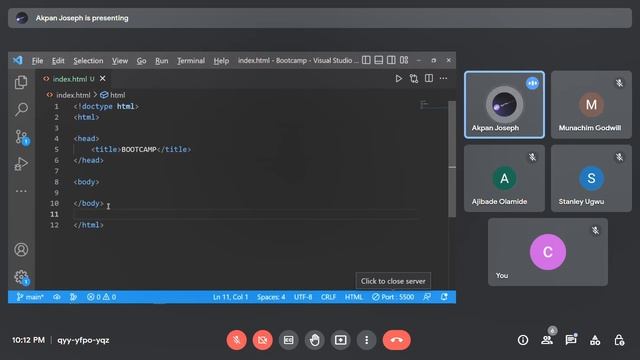Screen dimensions: 640x360
Task: Toggle the primary side bar layout icon
Action: (366, 60)
